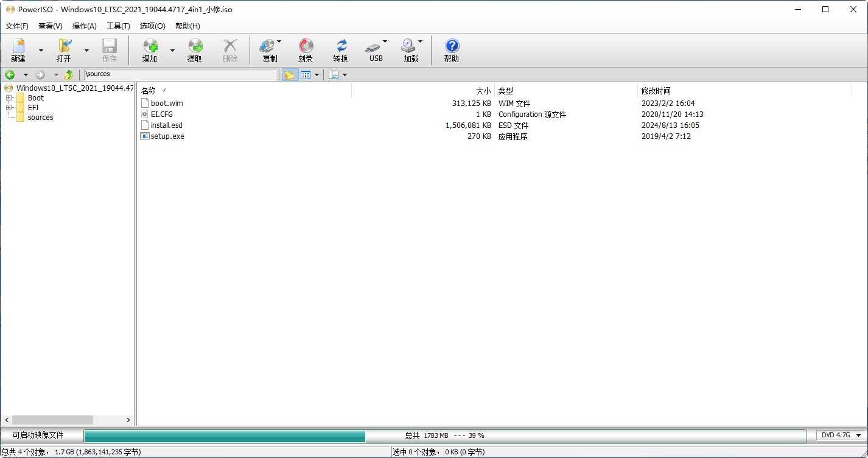Toggle the folder tree view mode
Viewport: 868px width, 458px height.
pyautogui.click(x=290, y=74)
